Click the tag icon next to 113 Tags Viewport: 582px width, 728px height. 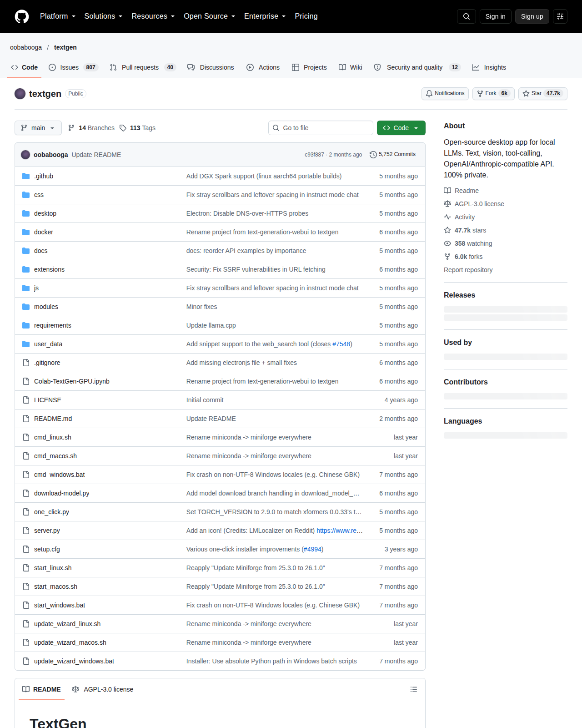(123, 128)
